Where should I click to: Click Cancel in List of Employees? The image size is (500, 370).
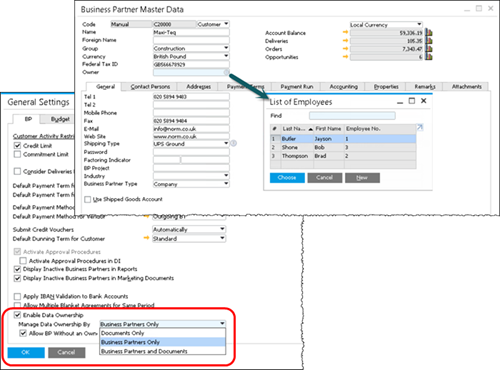324,178
